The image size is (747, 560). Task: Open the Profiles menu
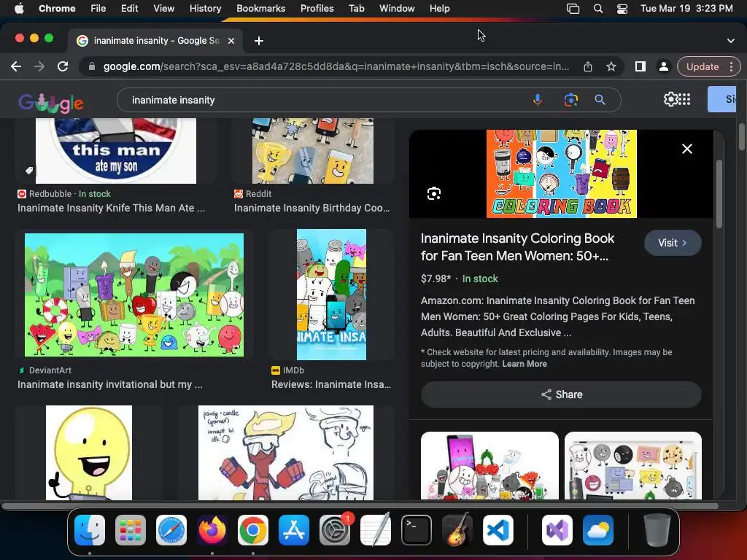point(317,9)
